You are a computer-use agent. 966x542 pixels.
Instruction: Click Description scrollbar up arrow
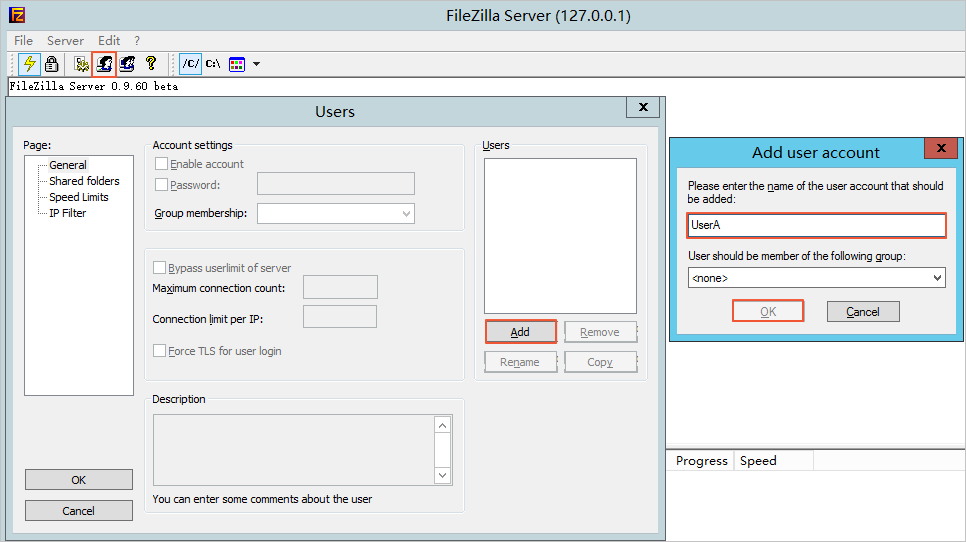click(x=442, y=425)
